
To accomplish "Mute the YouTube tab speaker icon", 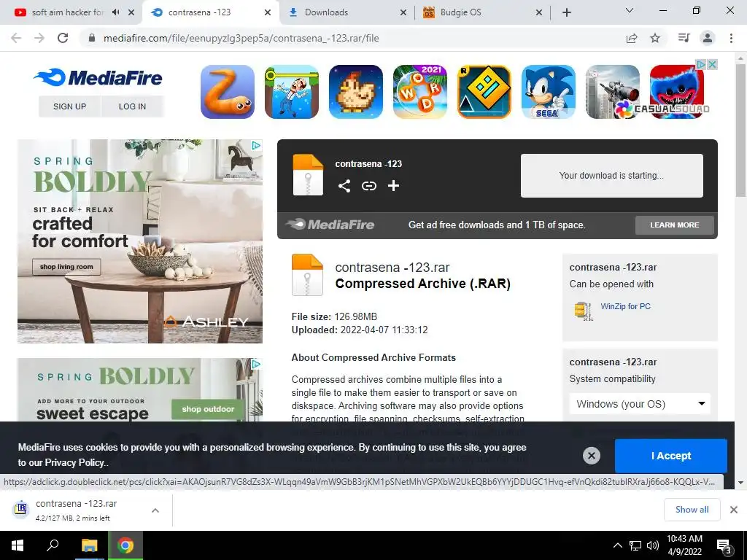I will [x=115, y=12].
